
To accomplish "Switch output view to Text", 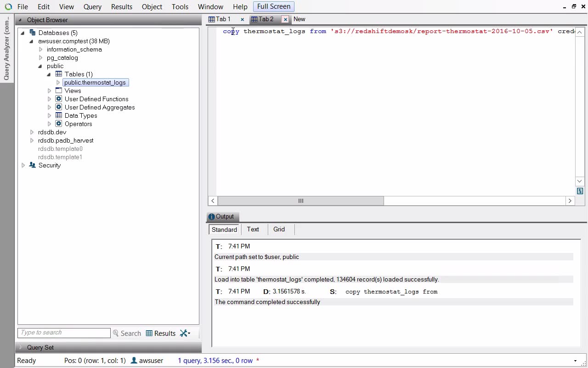I will pos(253,230).
